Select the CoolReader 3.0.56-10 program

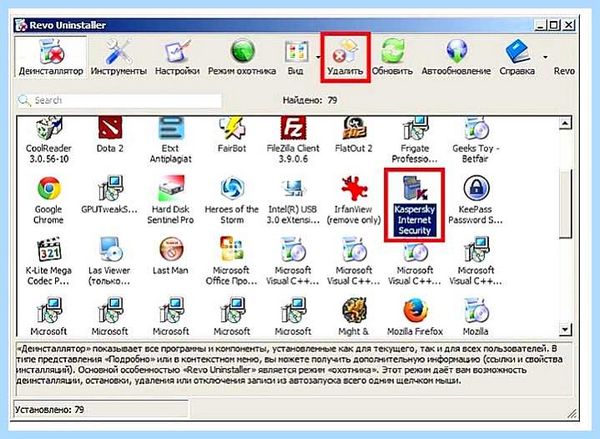coord(49,141)
